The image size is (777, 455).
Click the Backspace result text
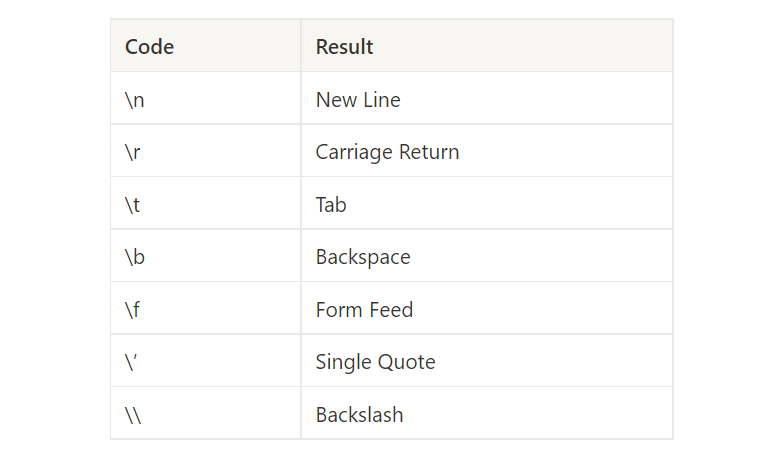tap(363, 258)
